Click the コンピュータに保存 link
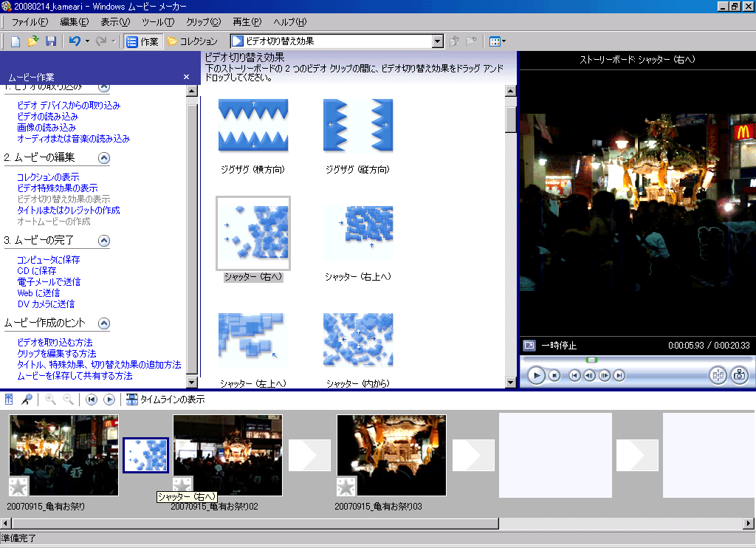This screenshot has width=756, height=548. [48, 260]
